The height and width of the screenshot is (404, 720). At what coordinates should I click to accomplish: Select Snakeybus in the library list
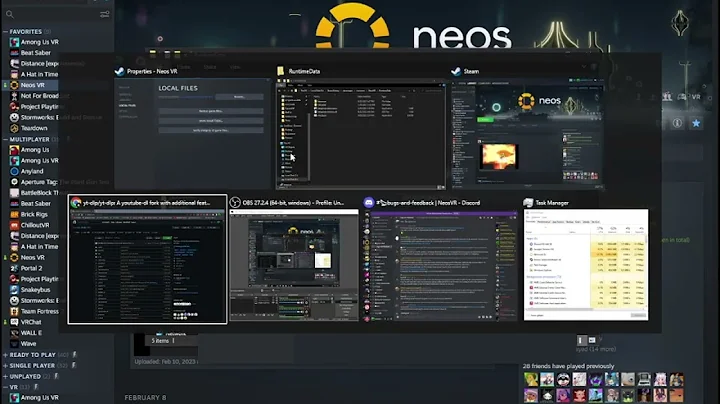pyautogui.click(x=35, y=290)
